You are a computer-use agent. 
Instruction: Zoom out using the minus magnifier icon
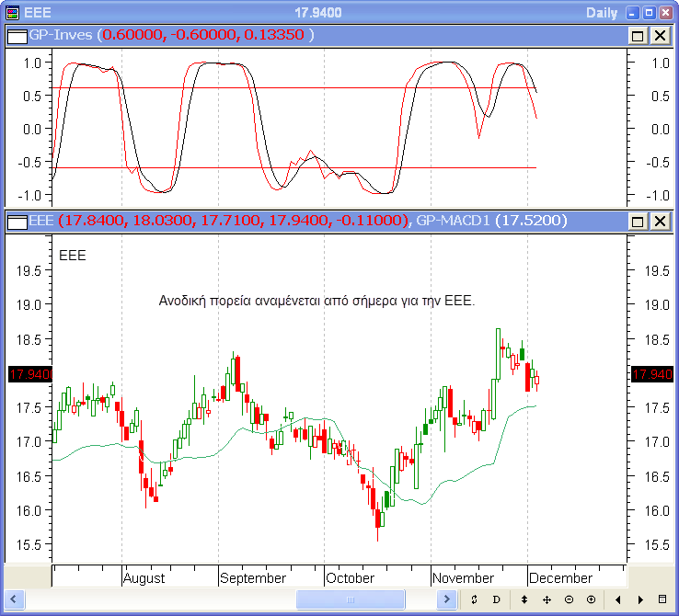(569, 599)
